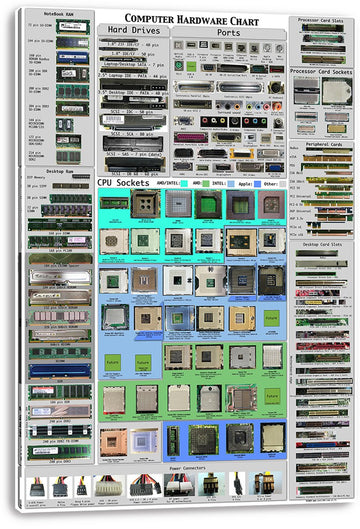Click the INTEL light blue legend swatch

point(231,184)
